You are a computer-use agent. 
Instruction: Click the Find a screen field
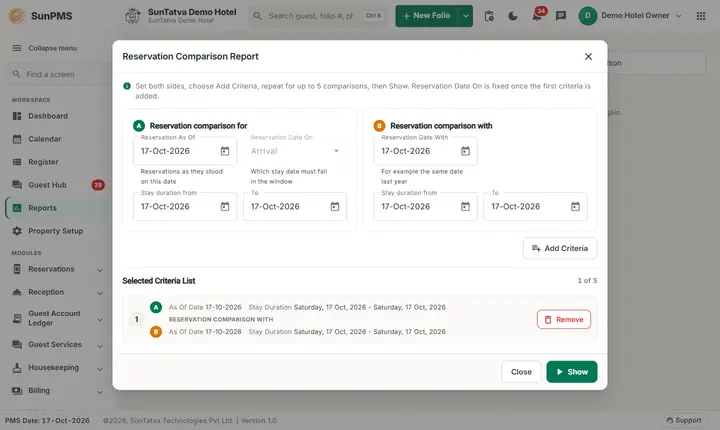(58, 74)
